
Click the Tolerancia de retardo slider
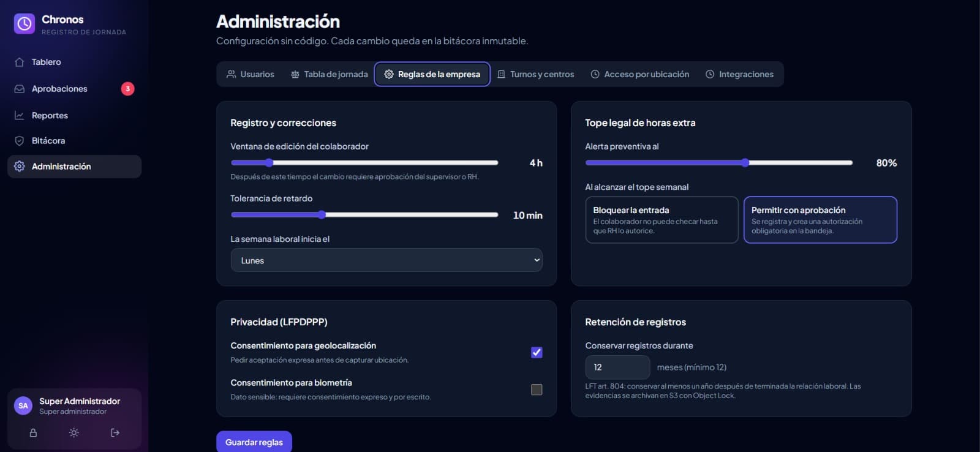point(364,215)
